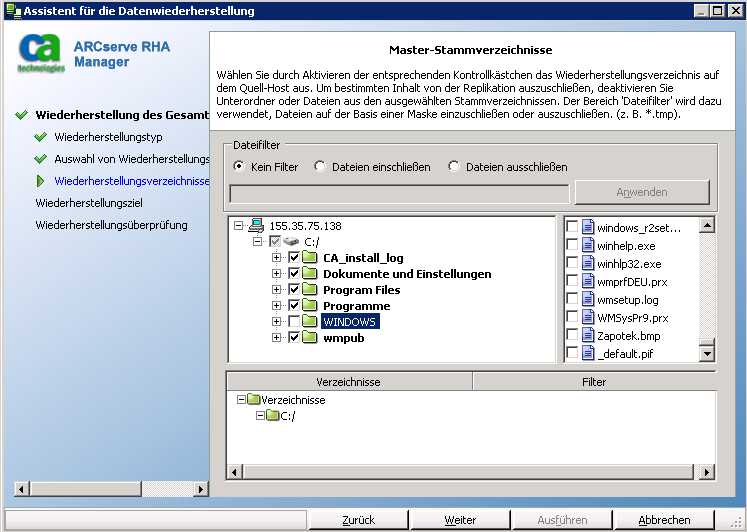Click the WMSysPr9.prx file icon
747x532 pixels.
click(x=588, y=318)
